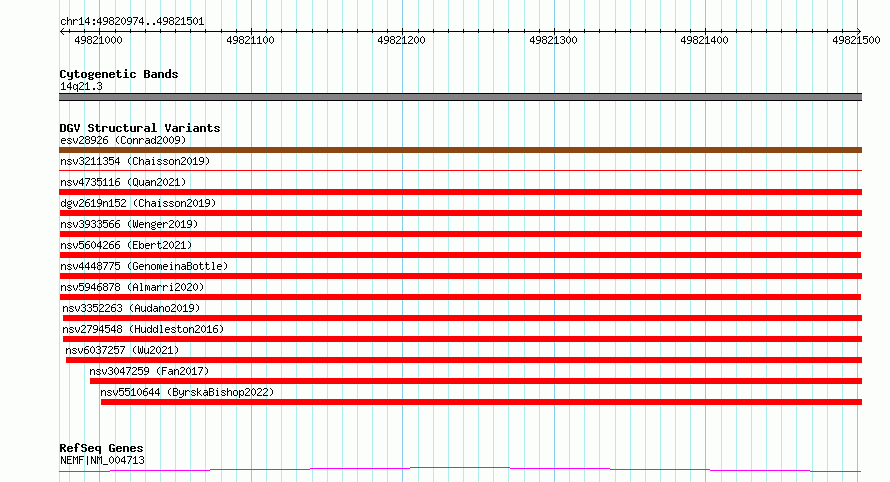Select the brown esv28926 variant bar
The image size is (890, 482).
point(460,150)
